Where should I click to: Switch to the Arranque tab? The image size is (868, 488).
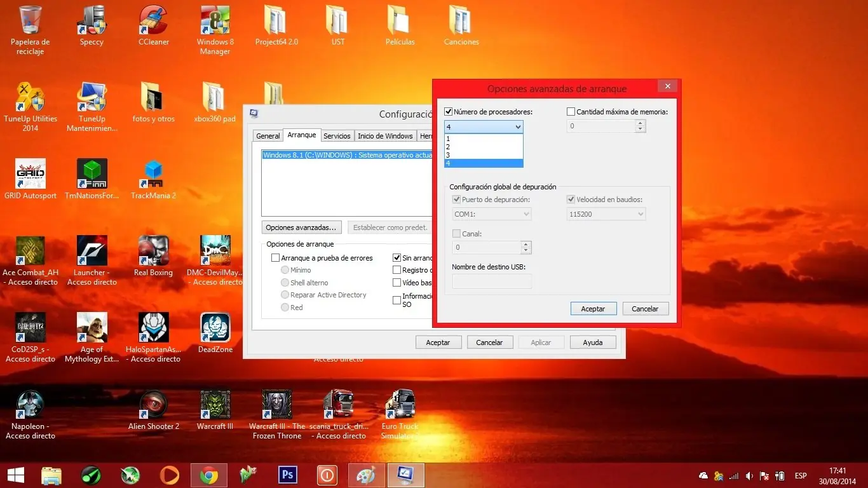pyautogui.click(x=302, y=135)
